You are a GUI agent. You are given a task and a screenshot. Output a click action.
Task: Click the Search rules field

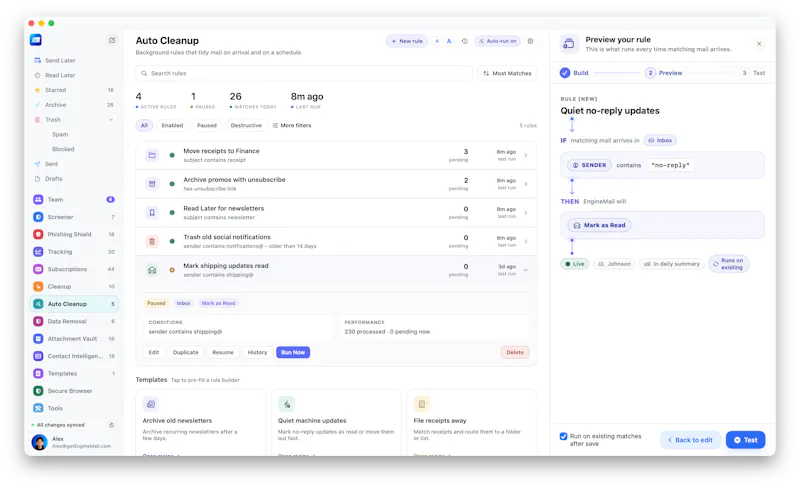pyautogui.click(x=304, y=74)
